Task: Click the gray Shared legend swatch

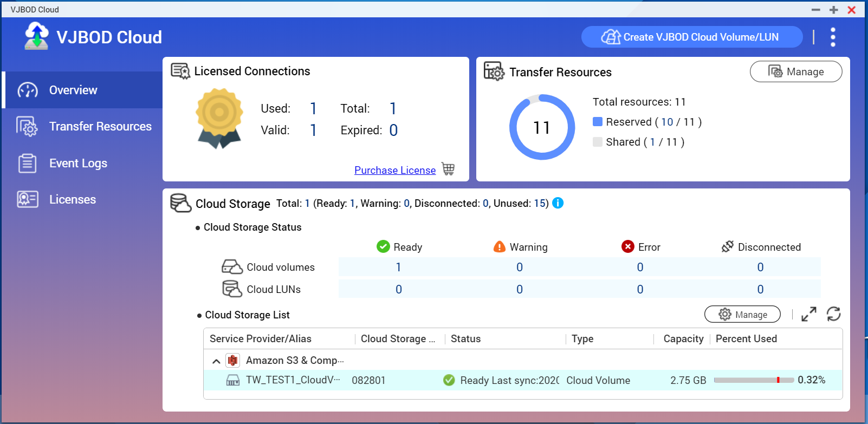Action: [598, 142]
